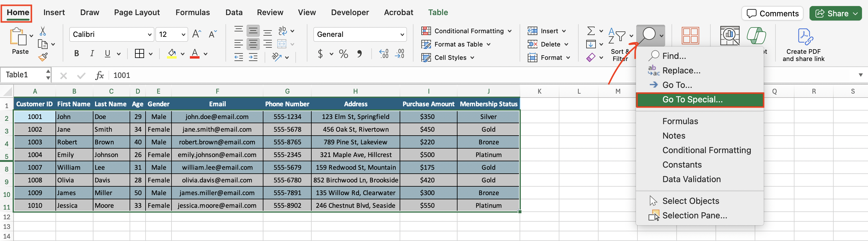Apply Italic formatting
This screenshot has height=241, width=868.
(x=92, y=53)
